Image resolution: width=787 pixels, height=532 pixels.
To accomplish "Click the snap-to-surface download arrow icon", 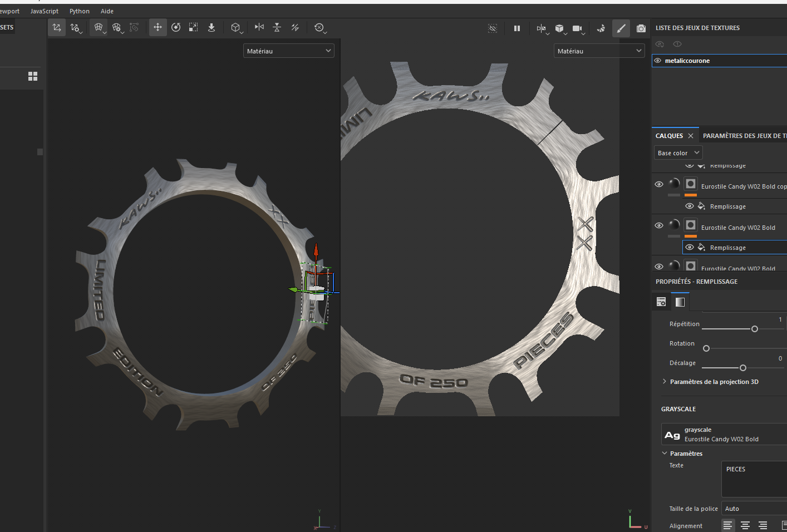I will pos(211,27).
